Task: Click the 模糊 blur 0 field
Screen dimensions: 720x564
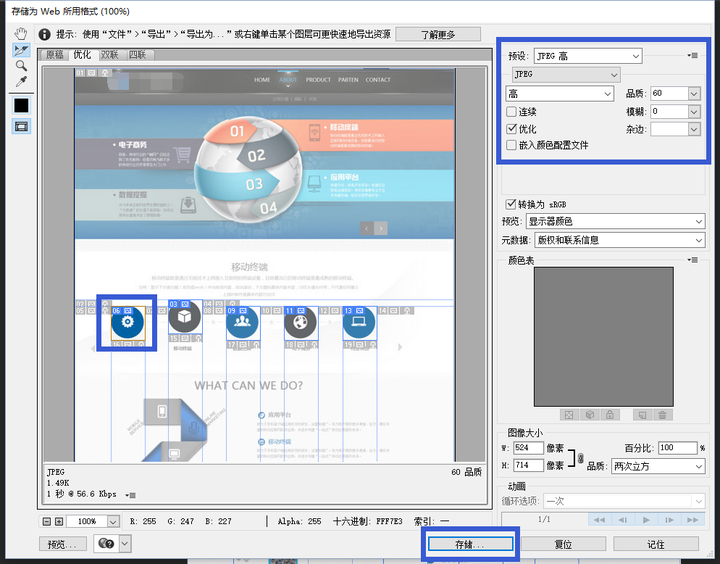Action: coord(669,111)
